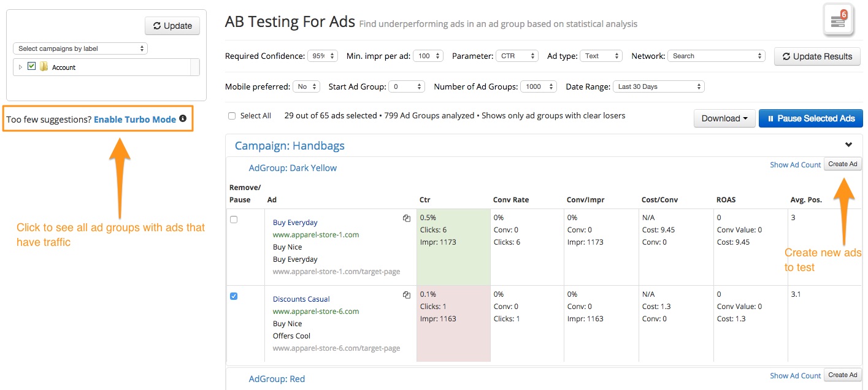868x390 pixels.
Task: Click the Discounts Casual ad headline
Action: (x=301, y=299)
